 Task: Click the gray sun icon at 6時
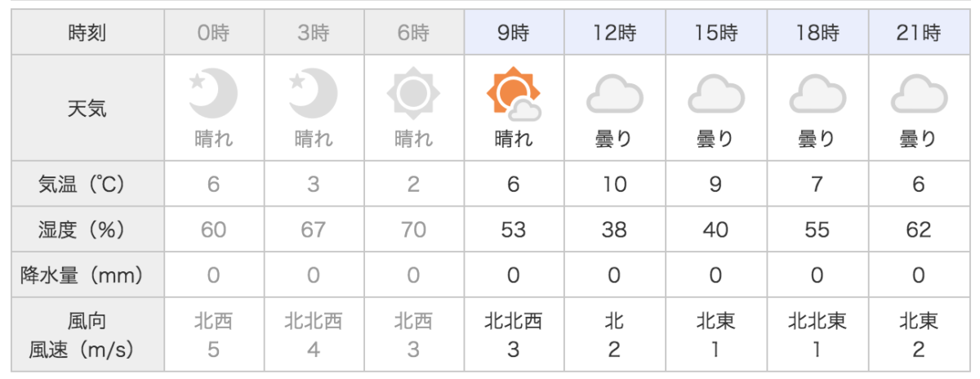click(413, 91)
